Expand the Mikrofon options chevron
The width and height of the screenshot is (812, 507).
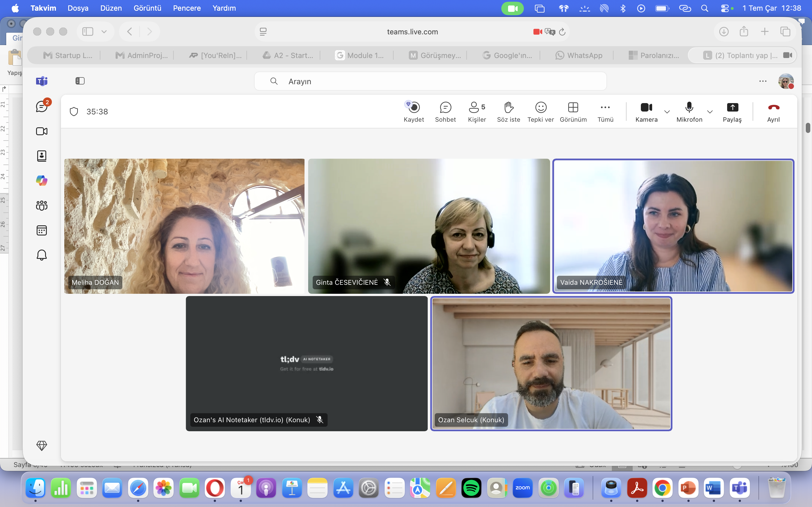point(710,112)
